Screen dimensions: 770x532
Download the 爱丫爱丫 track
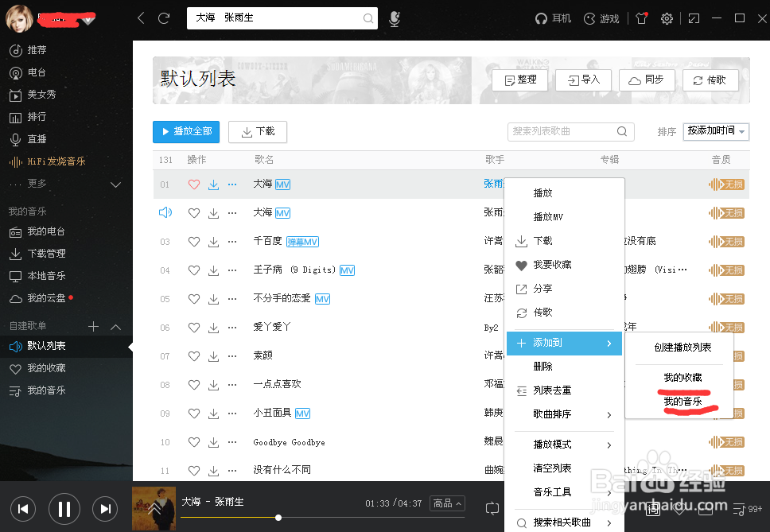click(x=214, y=328)
